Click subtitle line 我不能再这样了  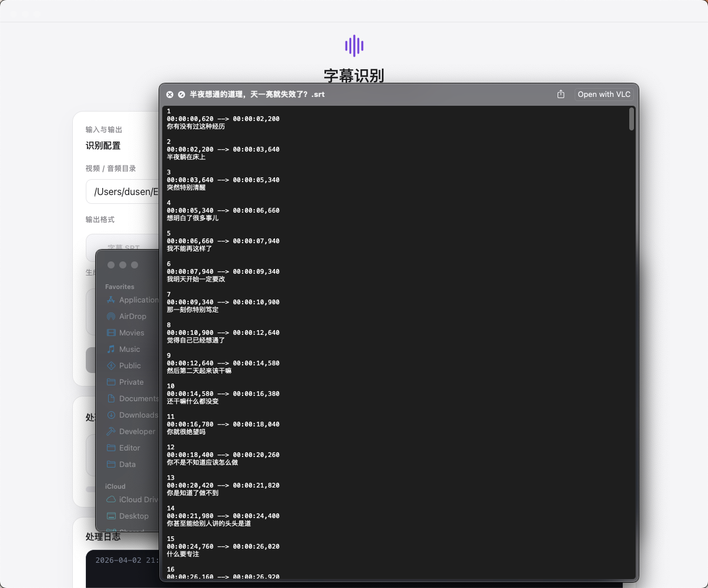click(x=189, y=248)
